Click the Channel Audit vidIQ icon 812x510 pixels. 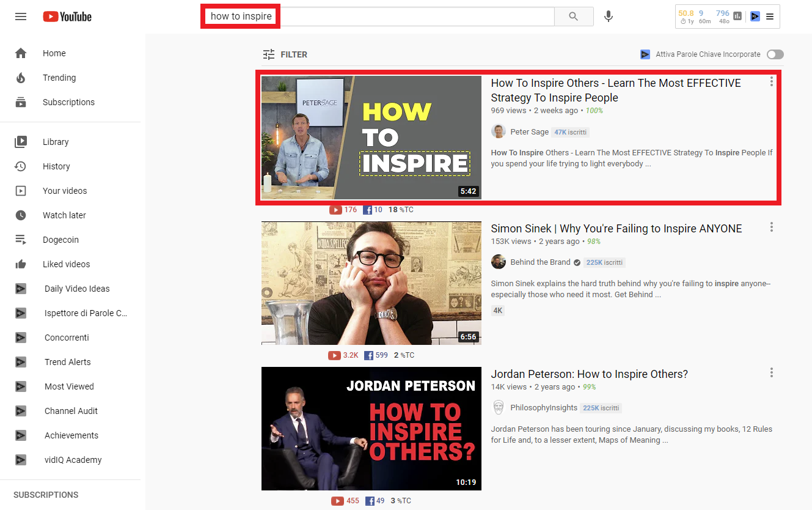pyautogui.click(x=21, y=411)
